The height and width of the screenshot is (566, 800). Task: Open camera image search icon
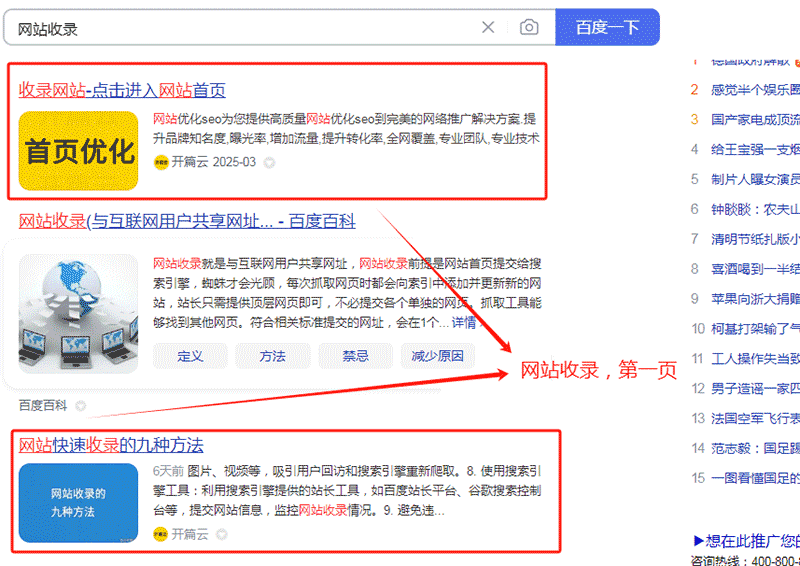tap(529, 27)
